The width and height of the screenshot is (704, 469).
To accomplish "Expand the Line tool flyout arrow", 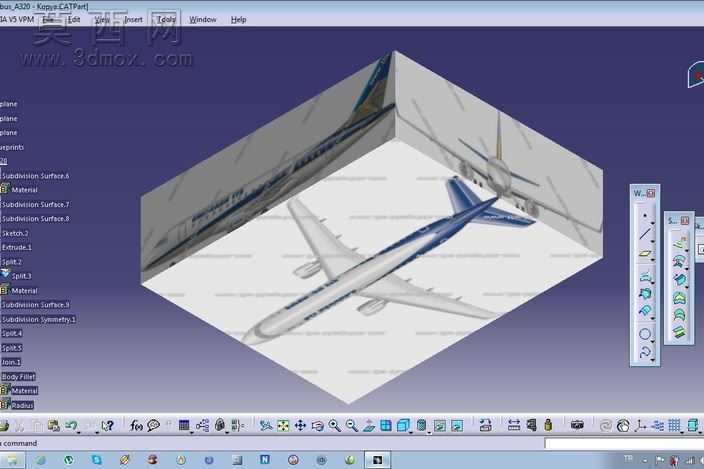I will point(653,241).
